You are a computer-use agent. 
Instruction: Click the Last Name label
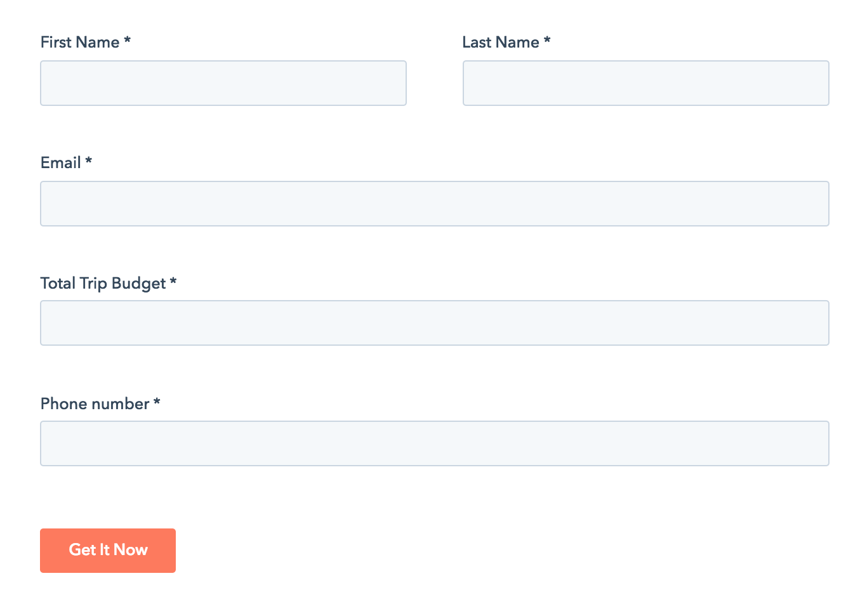coord(501,42)
